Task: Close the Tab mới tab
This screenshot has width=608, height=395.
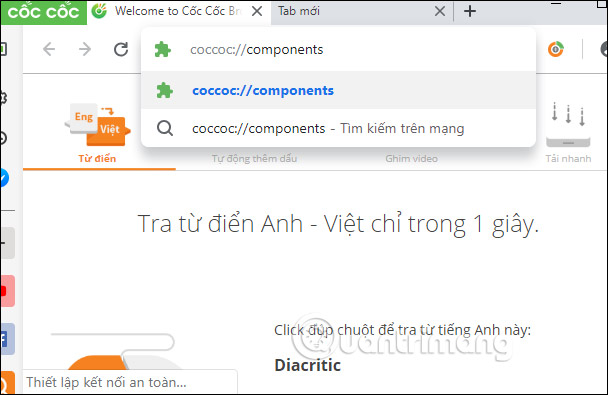Action: click(x=440, y=11)
